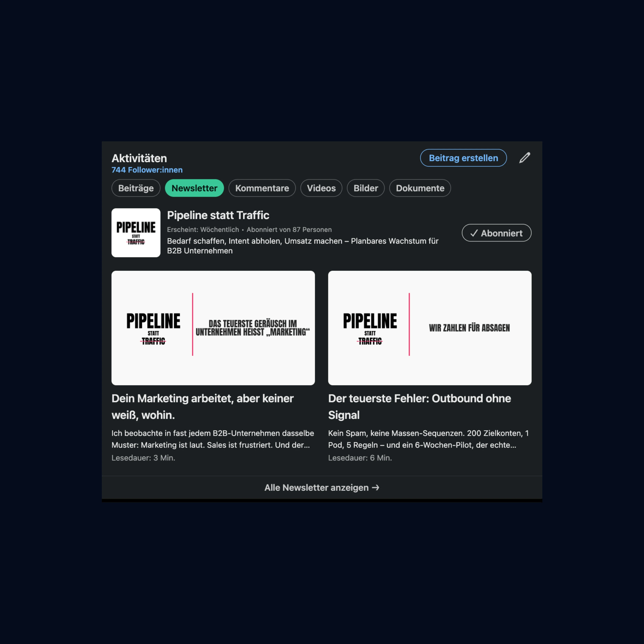Click the Pipeline statt Traffic newsletter logo
The image size is (644, 644).
136,233
